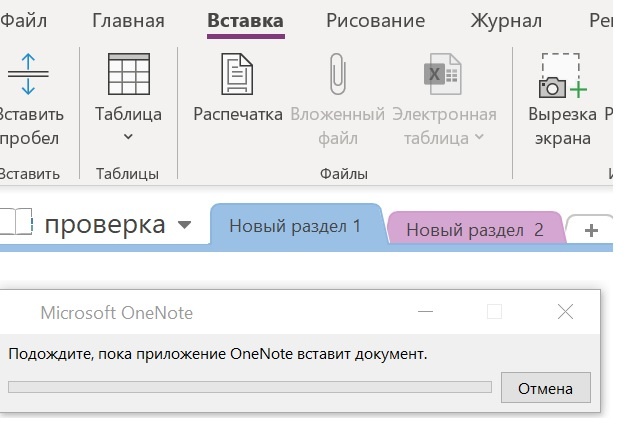Click the notebook book icon beside проверка
632x433 pixels.
16,221
